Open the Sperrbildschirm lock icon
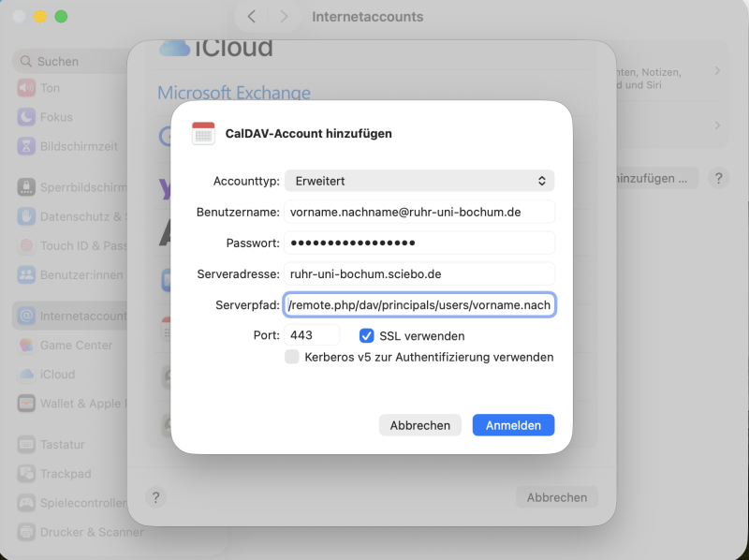 26,187
